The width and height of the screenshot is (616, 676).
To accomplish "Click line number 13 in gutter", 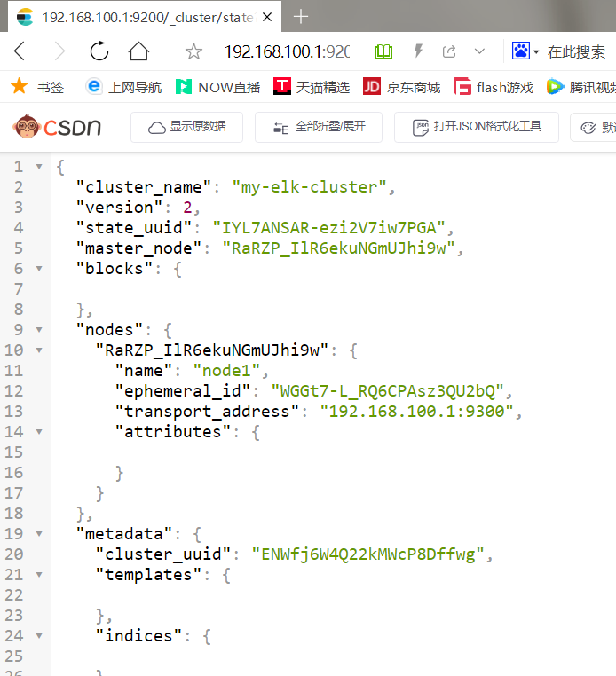I will 14,412.
